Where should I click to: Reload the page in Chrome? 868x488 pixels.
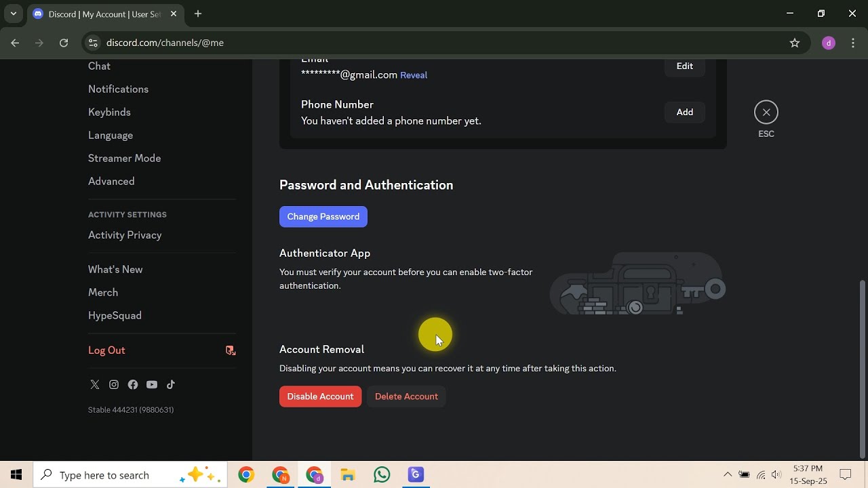(64, 43)
